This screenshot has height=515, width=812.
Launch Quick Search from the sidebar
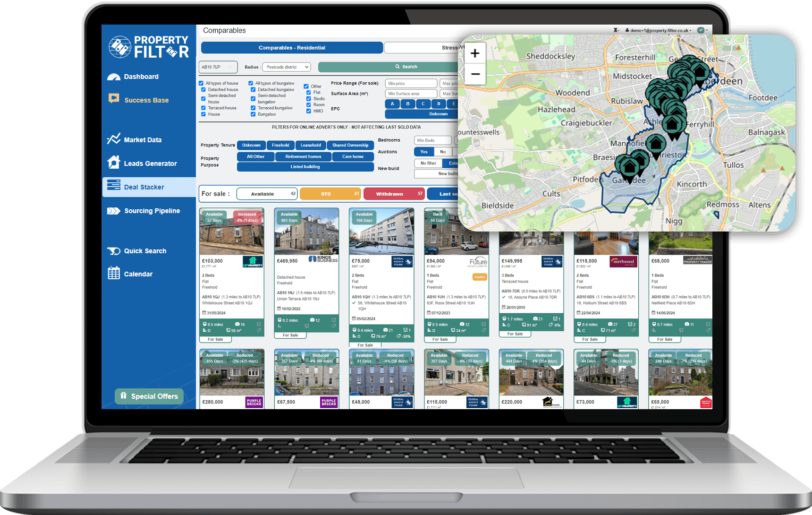pos(136,251)
